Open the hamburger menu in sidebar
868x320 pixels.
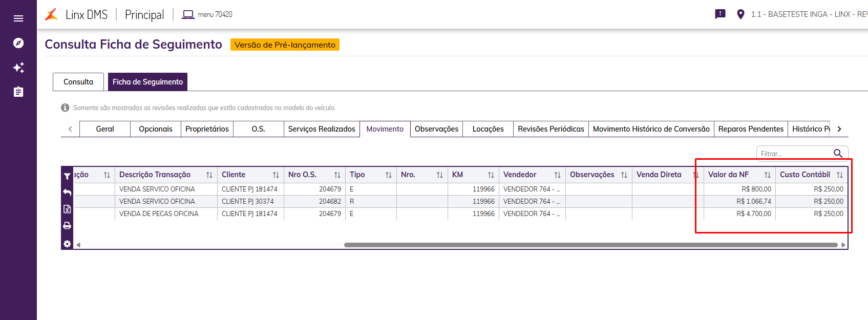18,18
